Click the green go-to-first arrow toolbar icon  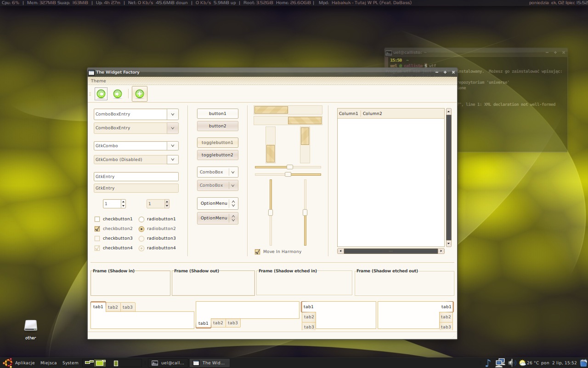point(101,94)
